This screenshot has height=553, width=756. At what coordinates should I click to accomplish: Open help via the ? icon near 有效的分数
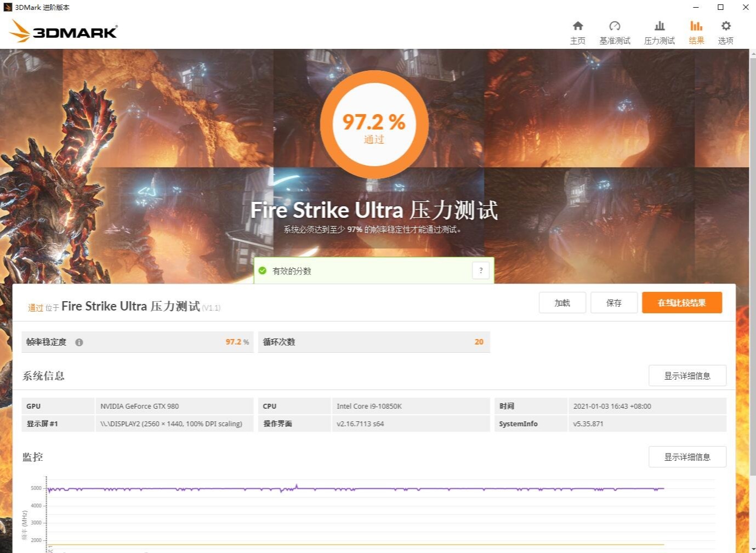(x=481, y=270)
